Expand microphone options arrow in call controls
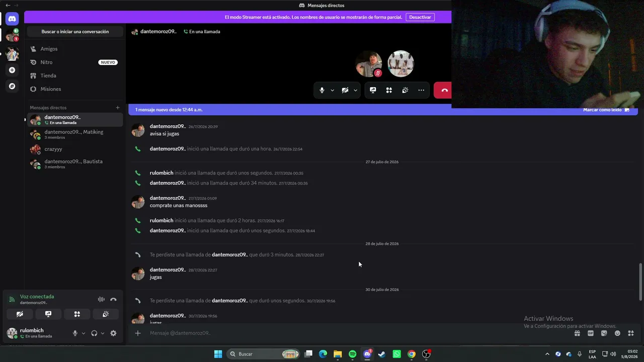This screenshot has width=644, height=362. [x=332, y=90]
